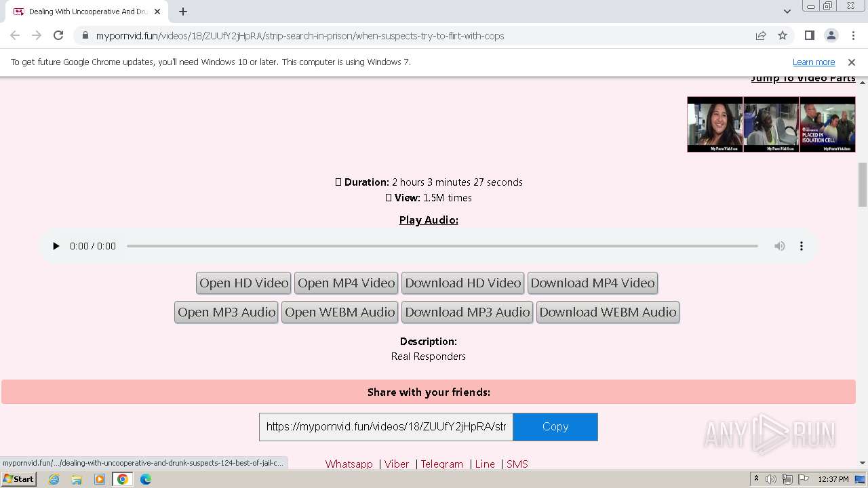Screen dimensions: 868x488
Task: Click the address bar URL
Action: (x=300, y=36)
